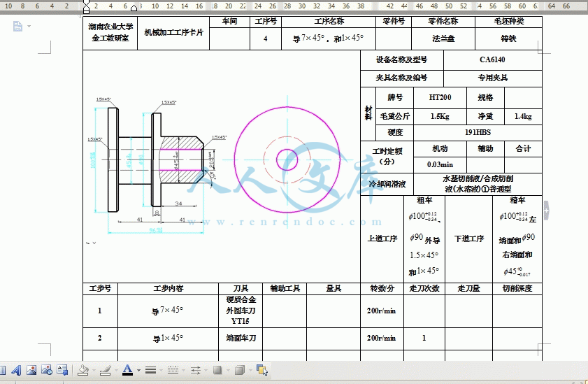Apply the shadow style effect
The height and width of the screenshot is (384, 588).
point(217,370)
